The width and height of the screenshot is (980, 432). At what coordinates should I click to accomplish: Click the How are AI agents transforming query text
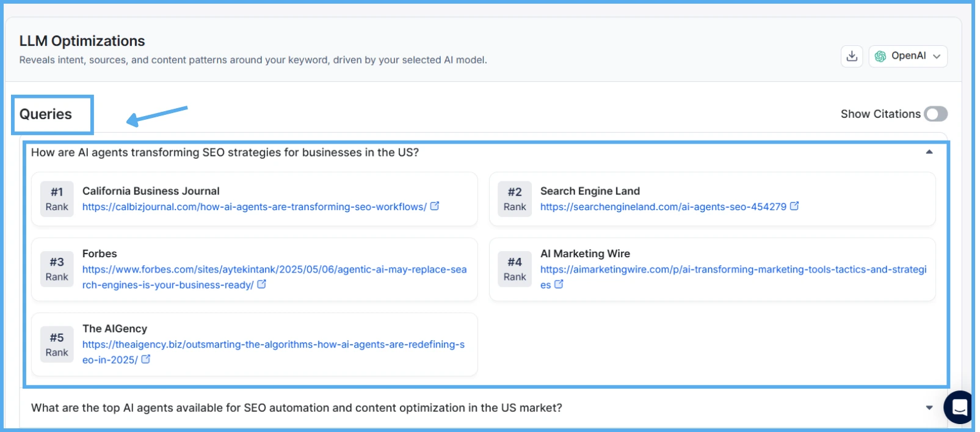[225, 152]
